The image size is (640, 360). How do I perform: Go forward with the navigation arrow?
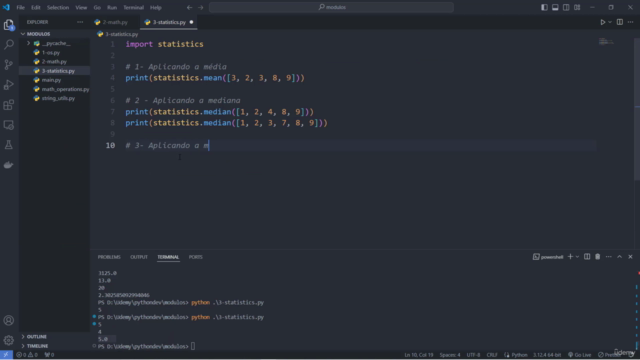tap(200, 7)
